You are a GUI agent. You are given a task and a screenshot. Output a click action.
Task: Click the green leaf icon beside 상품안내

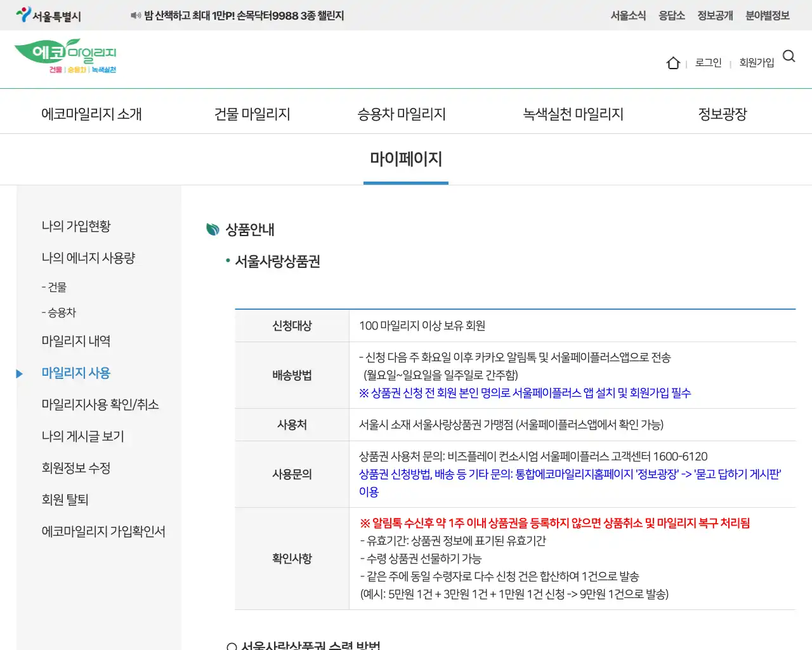click(213, 229)
